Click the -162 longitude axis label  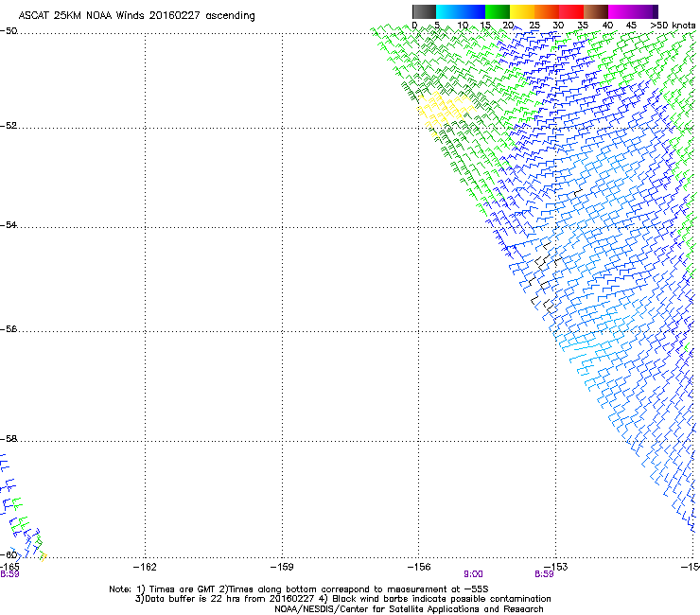pos(145,567)
